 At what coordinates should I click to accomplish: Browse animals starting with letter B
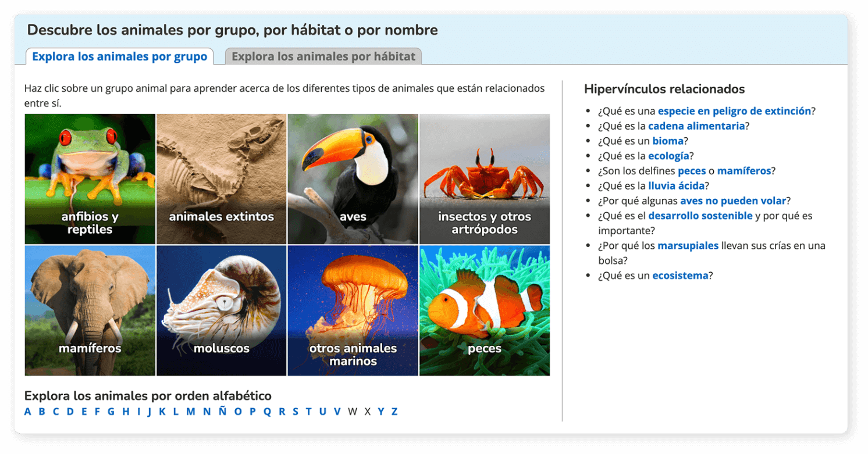(x=42, y=412)
